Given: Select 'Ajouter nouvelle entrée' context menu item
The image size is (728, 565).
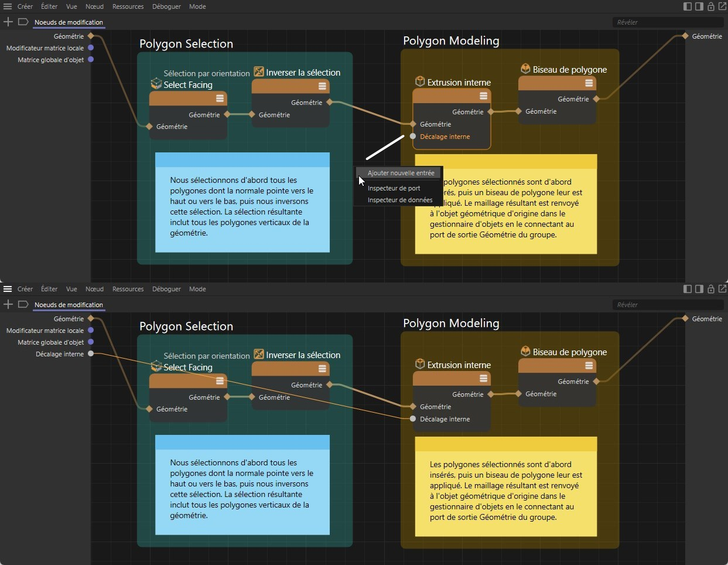Looking at the screenshot, I should [401, 173].
